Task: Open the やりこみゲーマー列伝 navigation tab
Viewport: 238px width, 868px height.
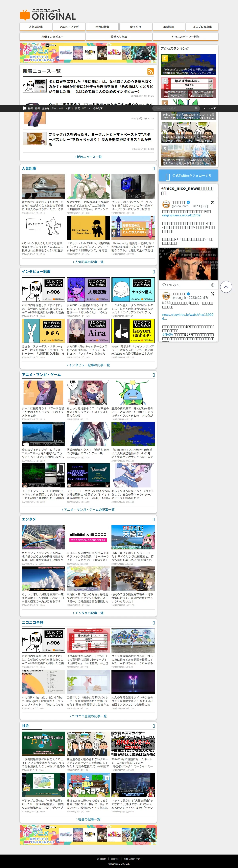Action: click(x=185, y=37)
